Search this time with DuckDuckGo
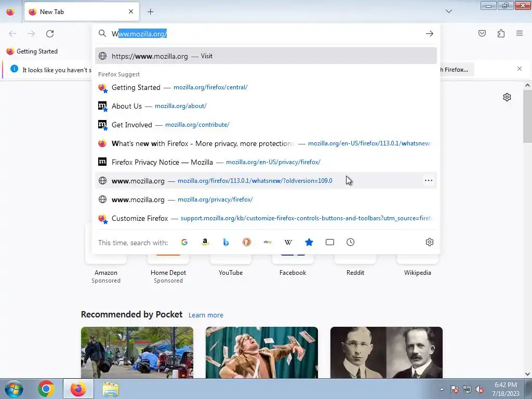The height and width of the screenshot is (399, 532). tap(247, 242)
